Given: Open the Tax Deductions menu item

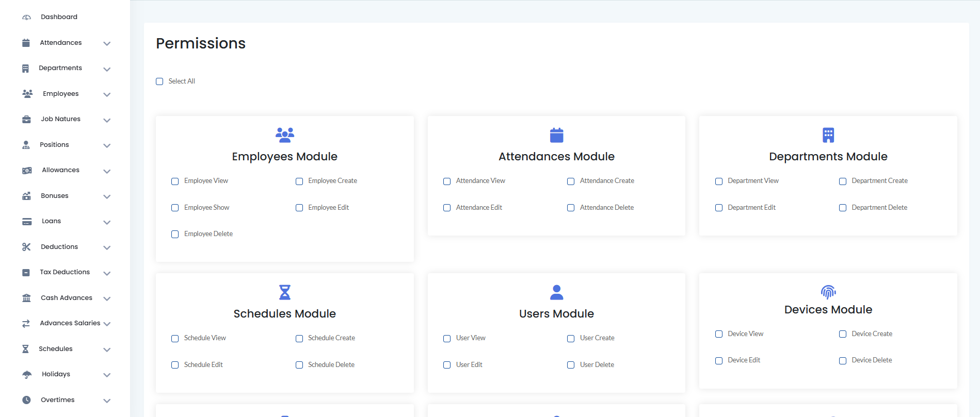Looking at the screenshot, I should click(65, 272).
